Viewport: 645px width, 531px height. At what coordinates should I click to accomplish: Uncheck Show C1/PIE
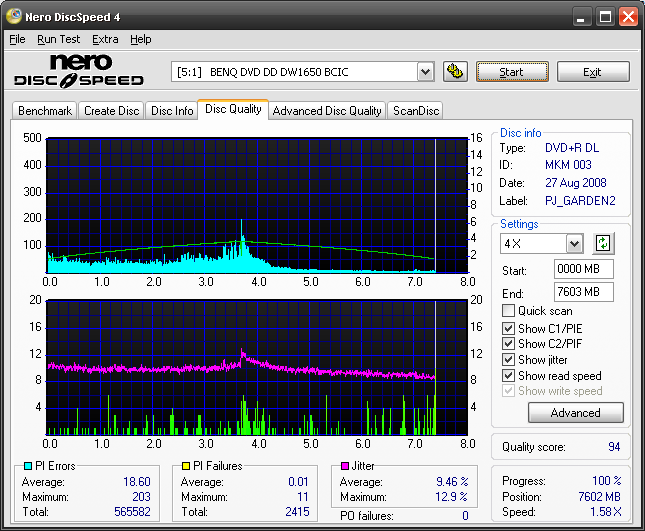508,328
